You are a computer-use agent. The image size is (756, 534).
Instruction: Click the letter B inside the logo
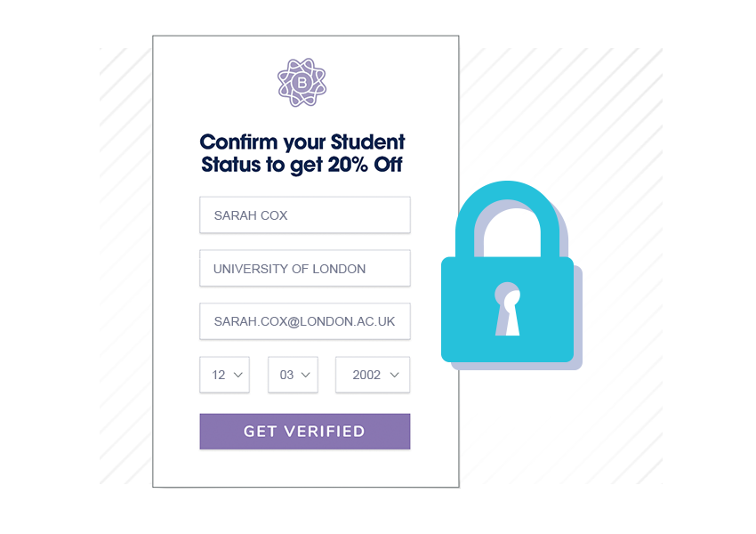coord(302,83)
